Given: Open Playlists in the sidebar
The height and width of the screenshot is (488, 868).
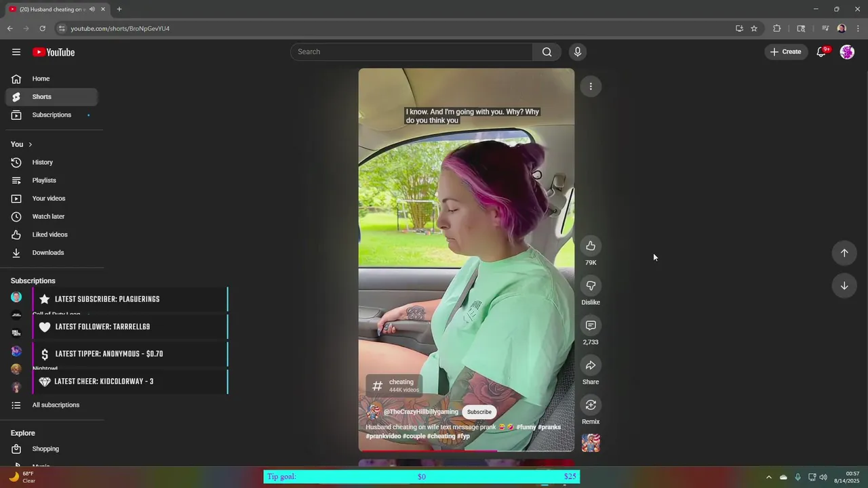Looking at the screenshot, I should (x=52, y=180).
